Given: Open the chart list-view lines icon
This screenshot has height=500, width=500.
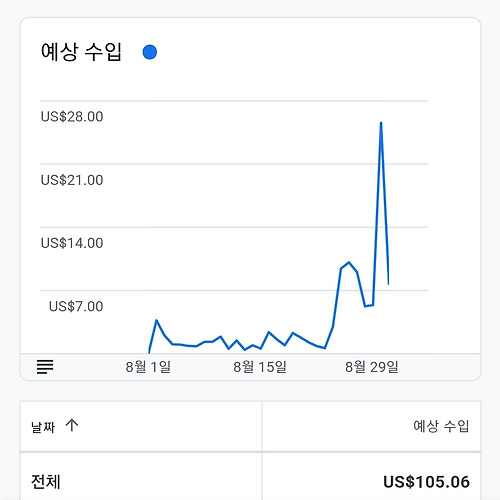Looking at the screenshot, I should tap(45, 367).
